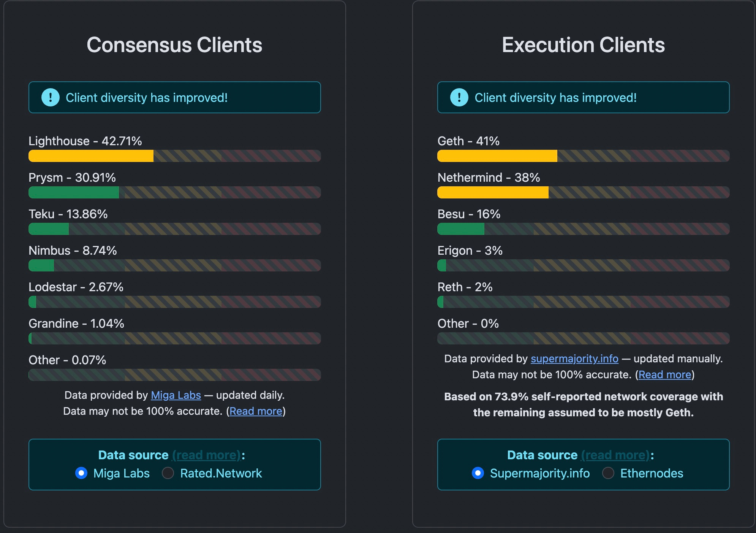Open consensus Data source read more link

pos(206,455)
